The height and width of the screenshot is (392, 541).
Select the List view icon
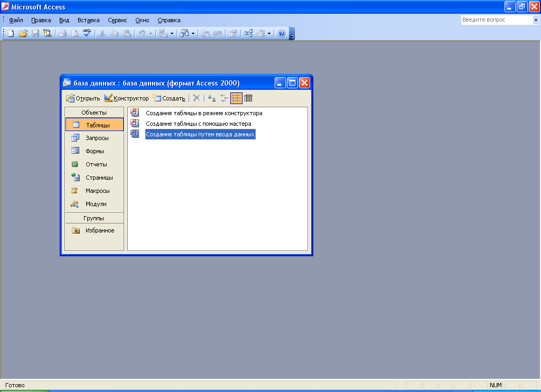coord(236,98)
